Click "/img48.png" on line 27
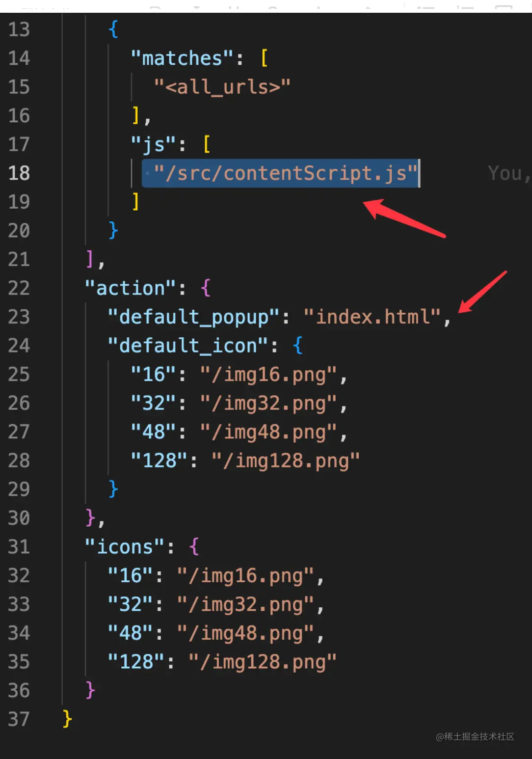 coord(268,432)
